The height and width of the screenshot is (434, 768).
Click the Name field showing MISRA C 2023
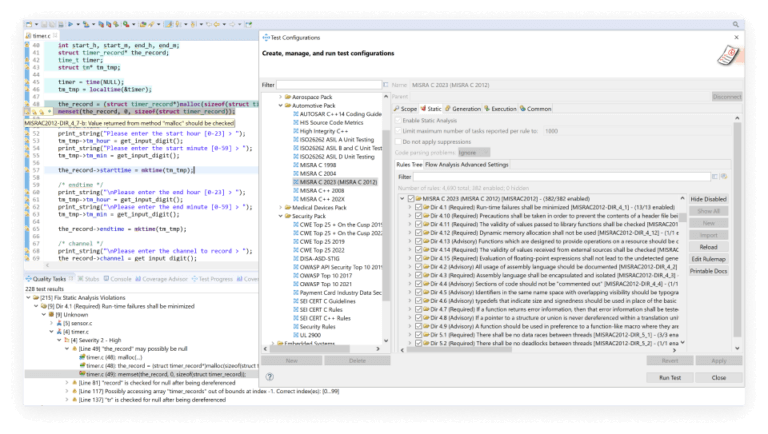(x=576, y=85)
